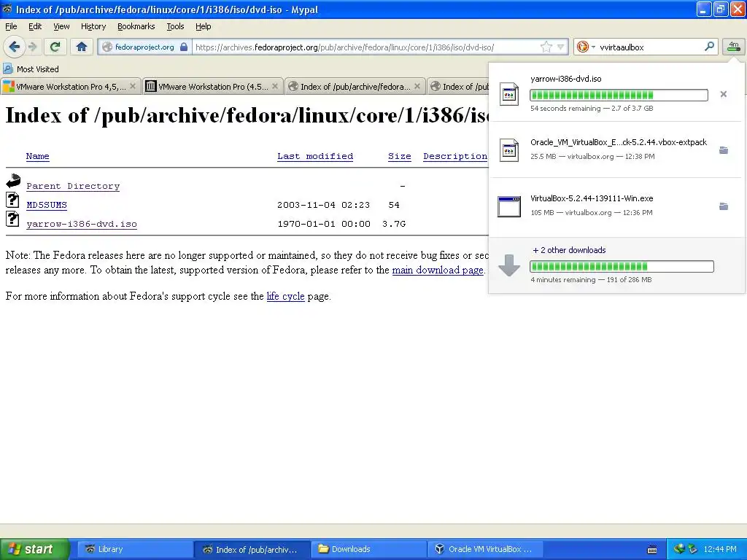The height and width of the screenshot is (560, 747).
Task: Click the yarrow-i386-dvd.iso unknown-file icon
Action: pos(12,219)
